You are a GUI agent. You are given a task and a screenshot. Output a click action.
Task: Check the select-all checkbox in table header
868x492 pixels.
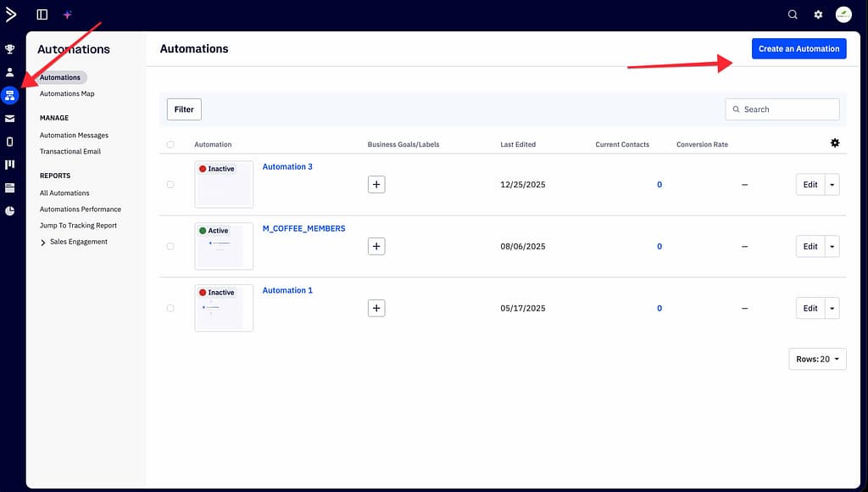(x=170, y=144)
